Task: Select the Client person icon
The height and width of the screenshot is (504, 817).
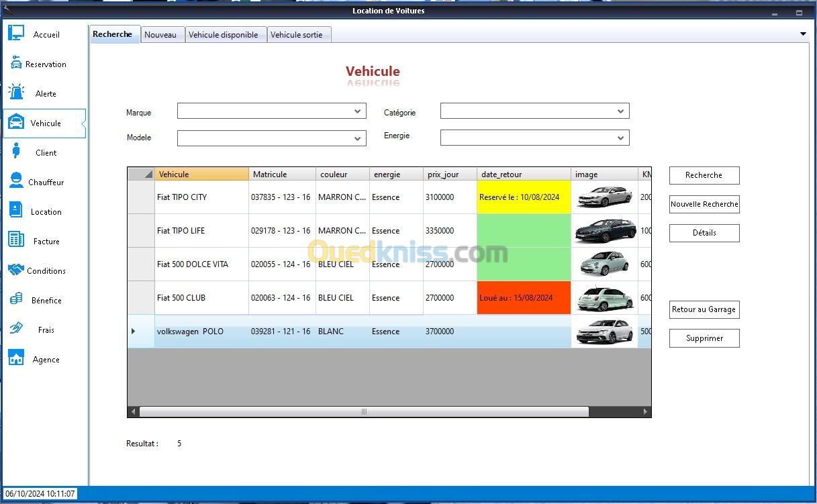Action: pos(16,152)
